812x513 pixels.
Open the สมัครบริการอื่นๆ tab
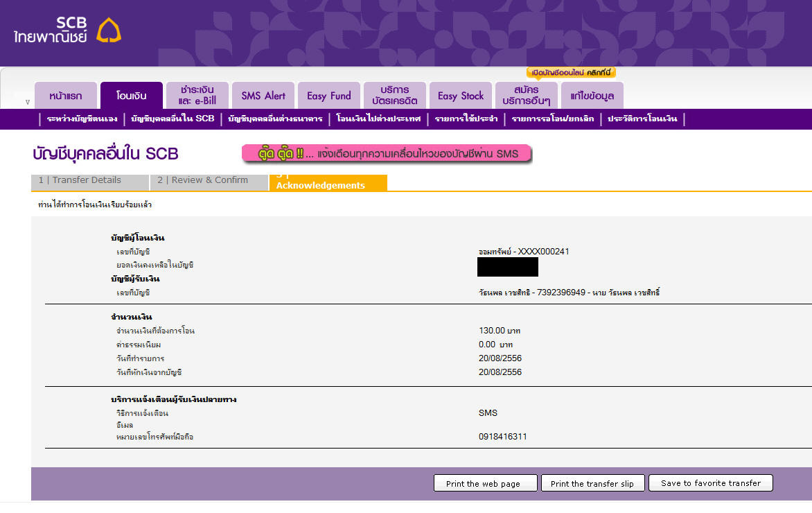click(x=526, y=96)
